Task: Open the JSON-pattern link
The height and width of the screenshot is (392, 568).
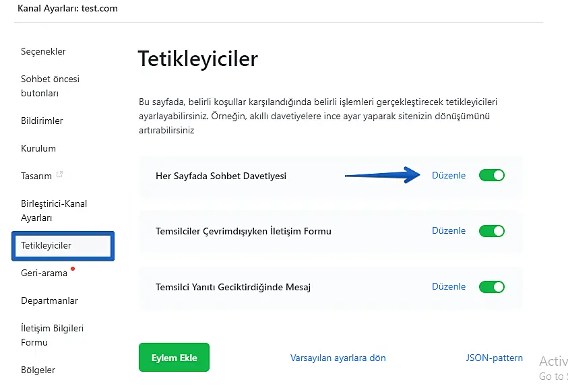Action: click(494, 358)
